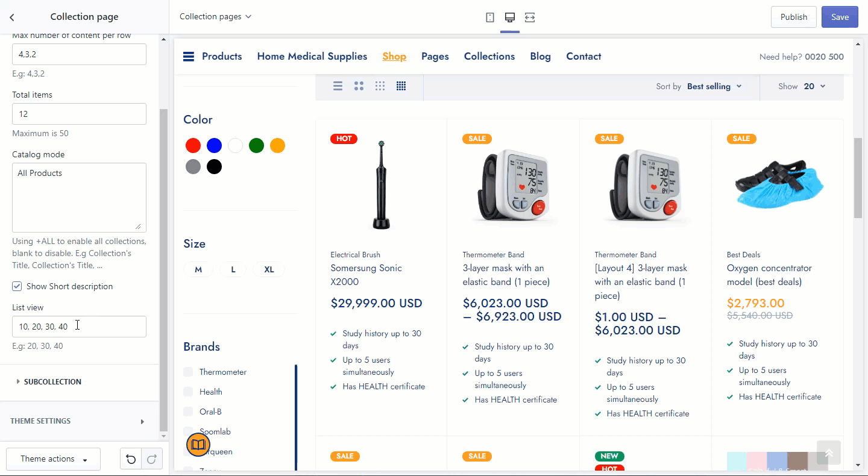Screen dimensions: 868x476
Task: Open the Collection pages dropdown
Action: click(215, 17)
